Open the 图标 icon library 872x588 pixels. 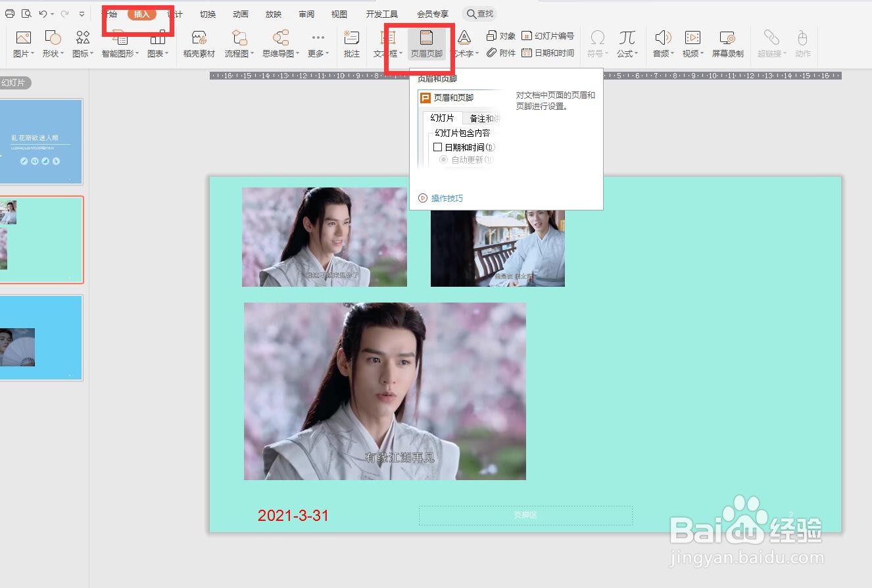click(x=82, y=37)
